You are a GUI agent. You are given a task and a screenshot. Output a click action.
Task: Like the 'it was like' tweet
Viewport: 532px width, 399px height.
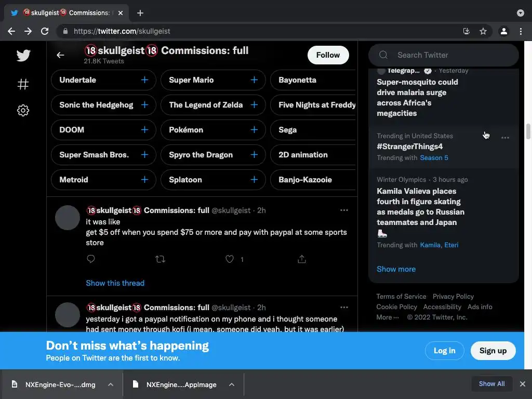[x=230, y=259]
